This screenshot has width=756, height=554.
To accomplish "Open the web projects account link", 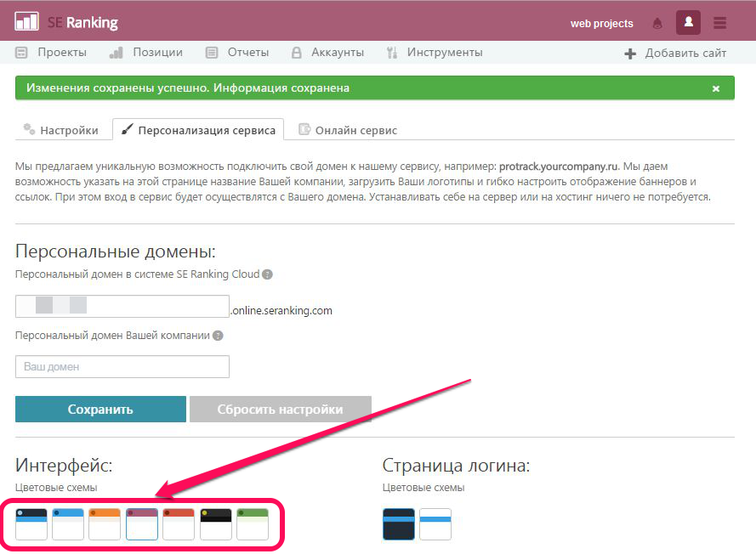I will click(602, 23).
